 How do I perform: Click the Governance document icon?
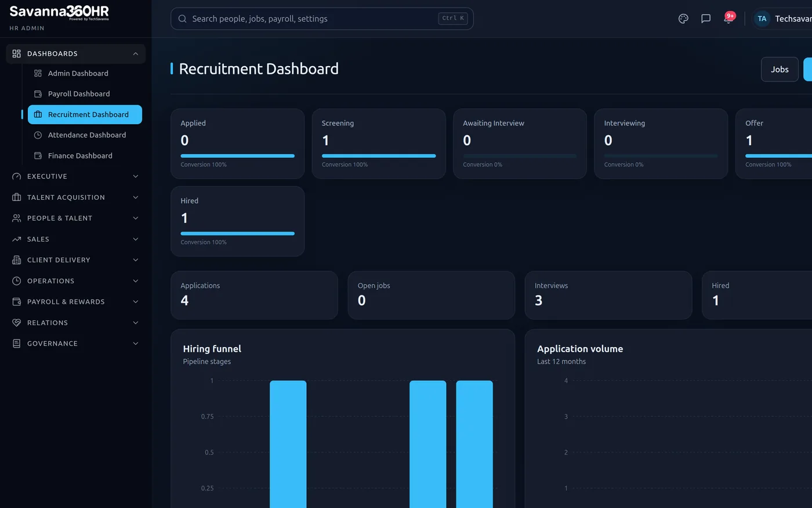(x=16, y=344)
